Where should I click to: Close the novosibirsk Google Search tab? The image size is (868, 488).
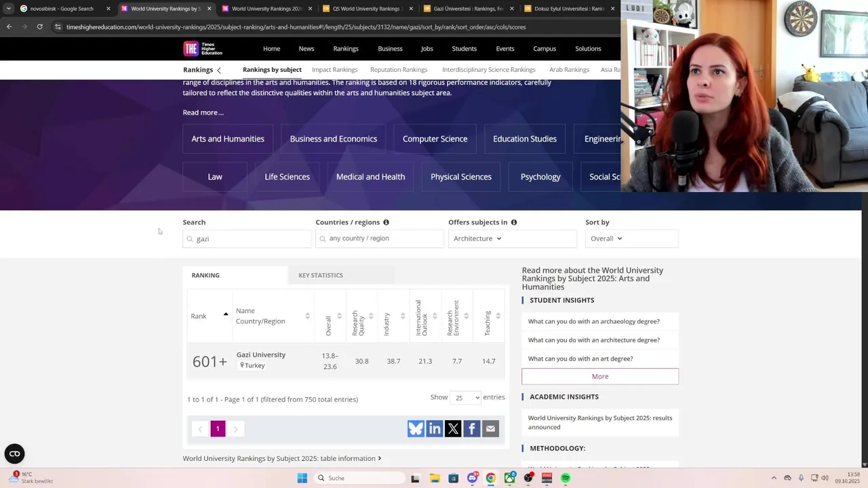click(108, 9)
